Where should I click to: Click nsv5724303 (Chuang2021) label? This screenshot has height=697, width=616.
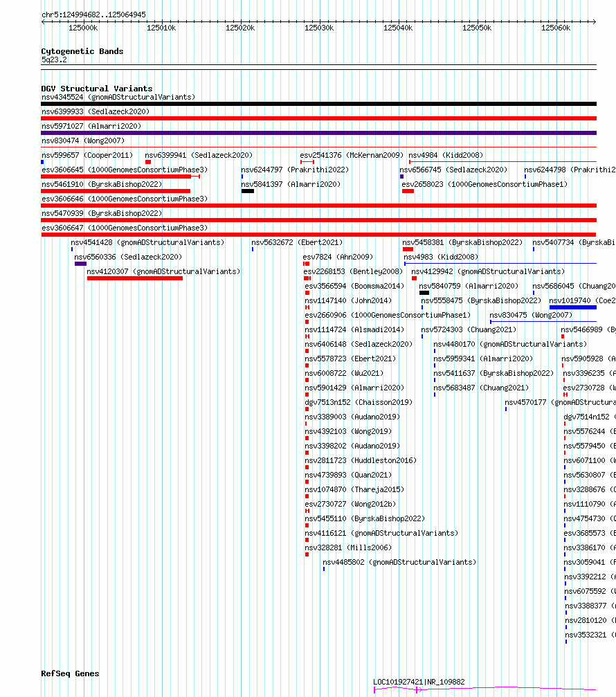click(469, 330)
